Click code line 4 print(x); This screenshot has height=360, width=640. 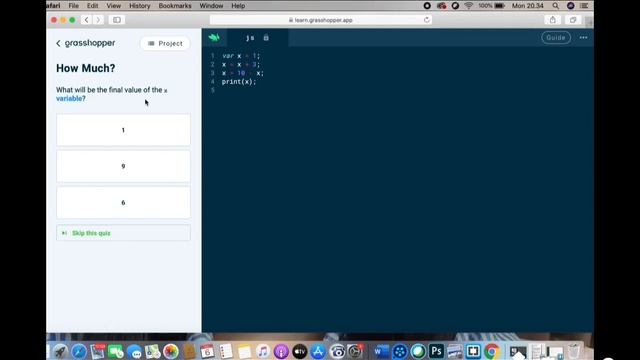click(239, 82)
